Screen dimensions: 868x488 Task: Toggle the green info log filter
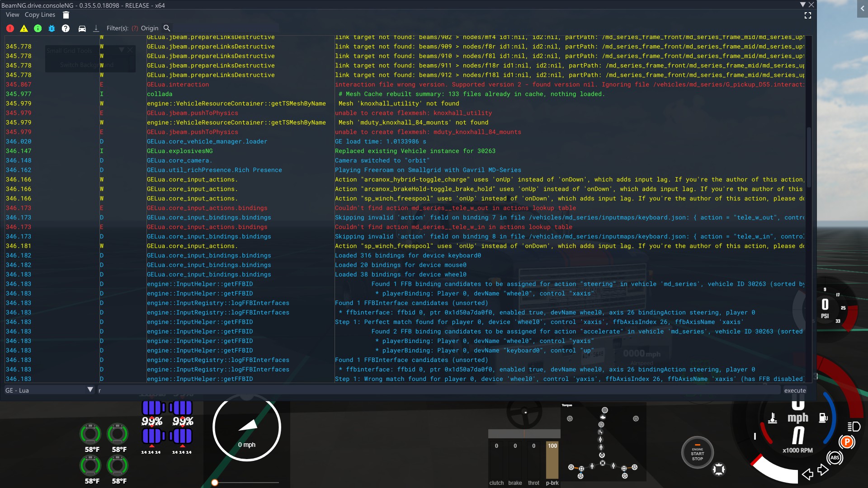tap(38, 28)
